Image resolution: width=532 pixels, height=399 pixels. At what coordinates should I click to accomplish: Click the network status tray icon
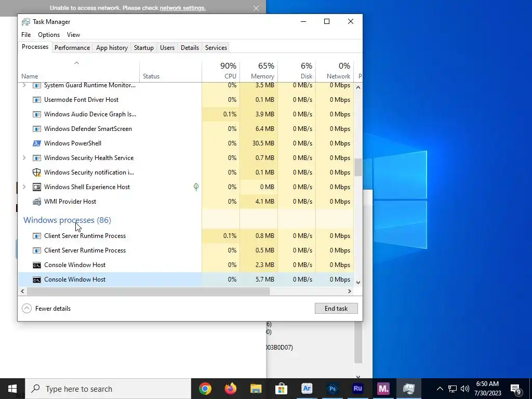point(453,389)
